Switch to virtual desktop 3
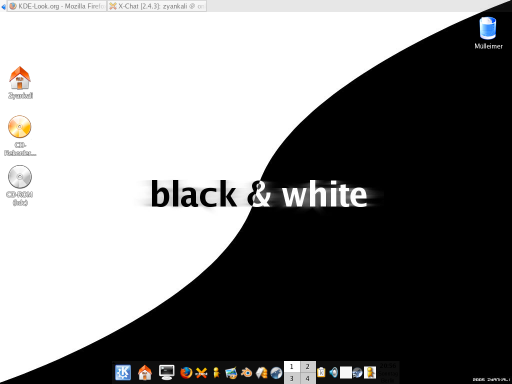Image resolution: width=512 pixels, height=384 pixels. 292,378
